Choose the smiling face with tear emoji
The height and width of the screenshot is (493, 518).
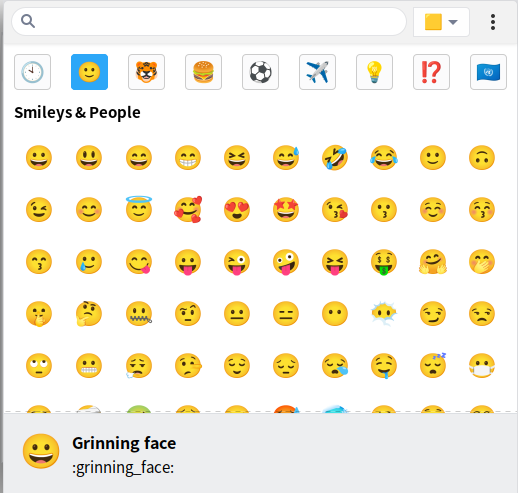tap(89, 262)
